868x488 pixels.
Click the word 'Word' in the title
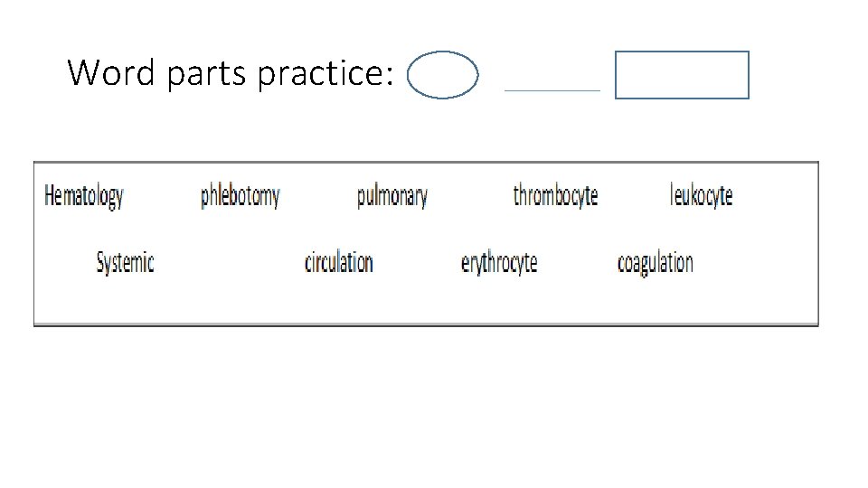coord(110,72)
